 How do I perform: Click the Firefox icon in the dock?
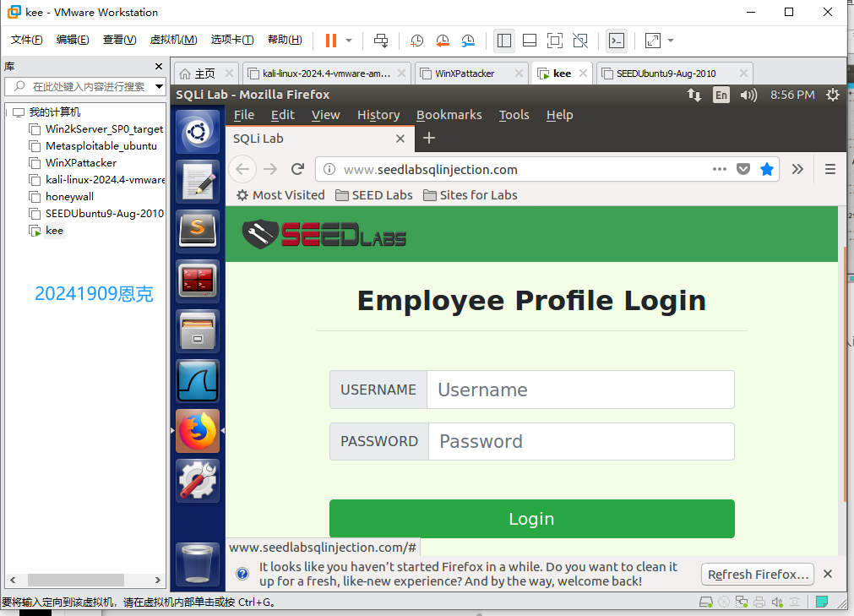coord(198,431)
